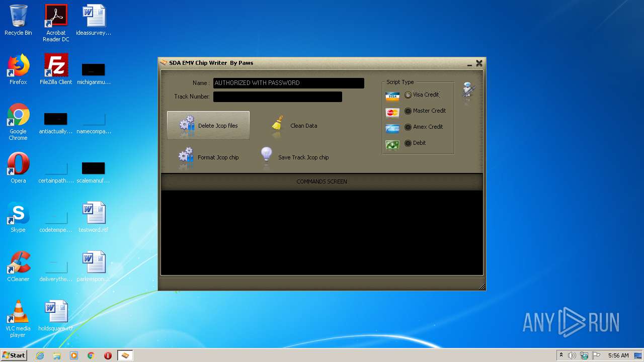The height and width of the screenshot is (362, 644).
Task: Select the VLC media player shortcut
Action: (x=18, y=319)
